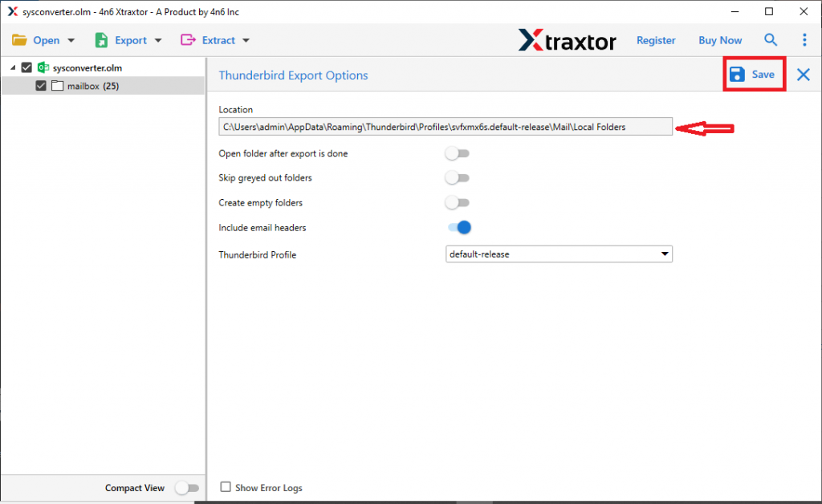Image resolution: width=822 pixels, height=504 pixels.
Task: Select the green Export spreadsheet icon
Action: coord(101,39)
